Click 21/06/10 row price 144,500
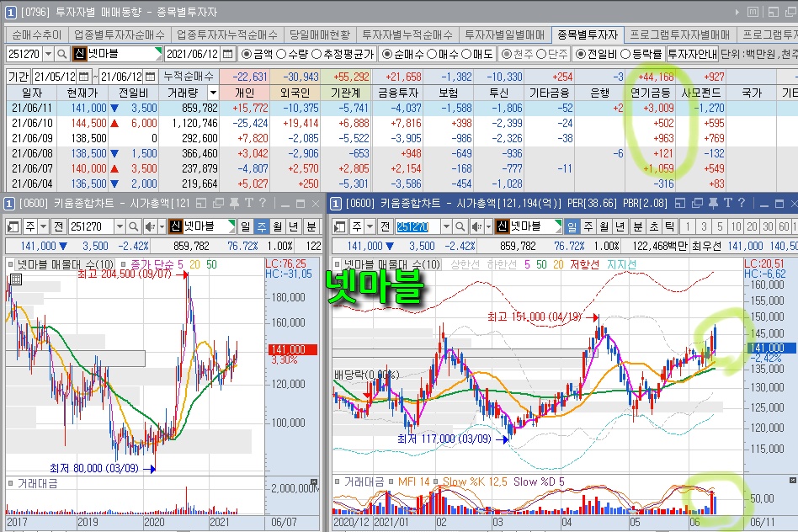 (88, 123)
